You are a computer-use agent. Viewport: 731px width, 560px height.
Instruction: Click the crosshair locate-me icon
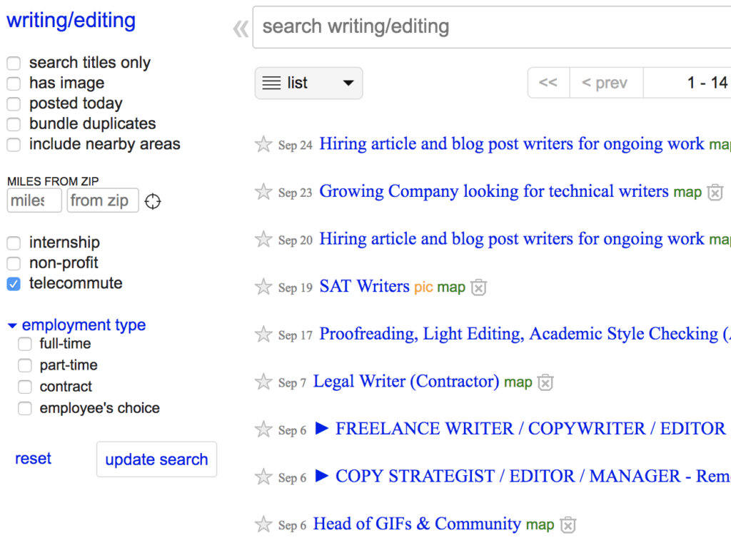153,201
